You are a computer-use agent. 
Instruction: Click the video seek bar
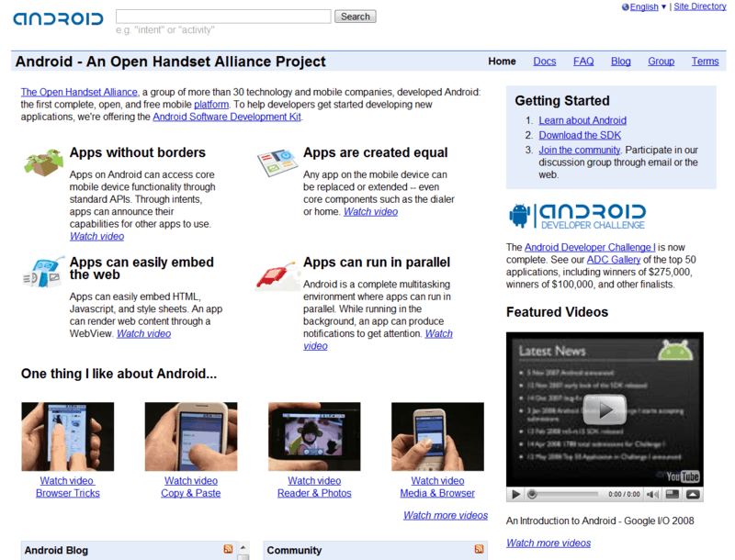(565, 494)
